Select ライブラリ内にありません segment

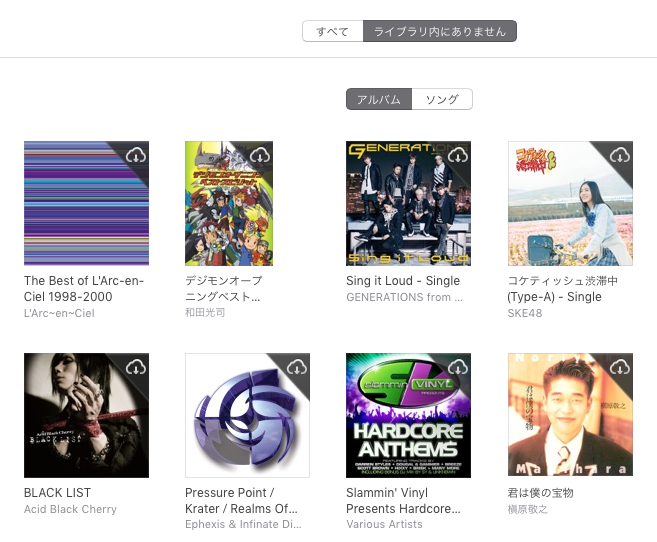[440, 31]
